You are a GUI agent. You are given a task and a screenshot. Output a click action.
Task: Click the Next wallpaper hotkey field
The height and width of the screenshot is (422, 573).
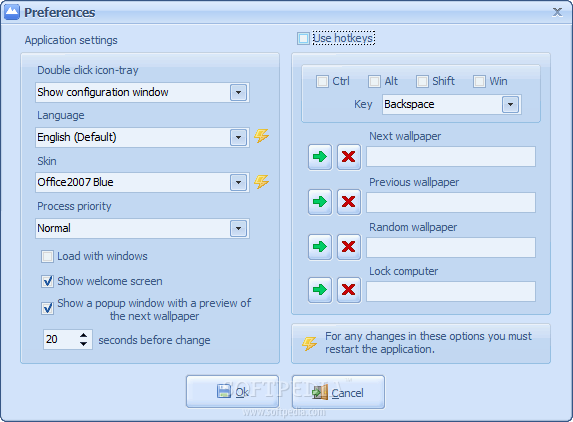coord(451,157)
